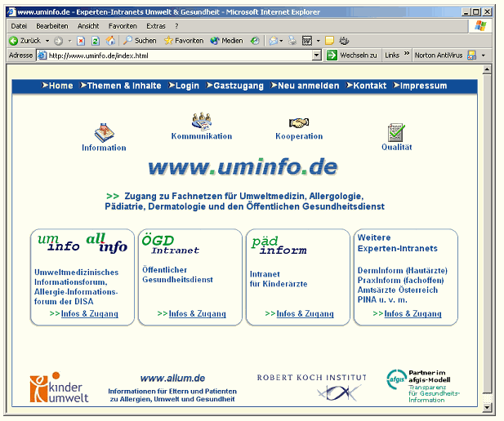The image size is (504, 421).
Task: Open Suchen search pane
Action: [140, 41]
